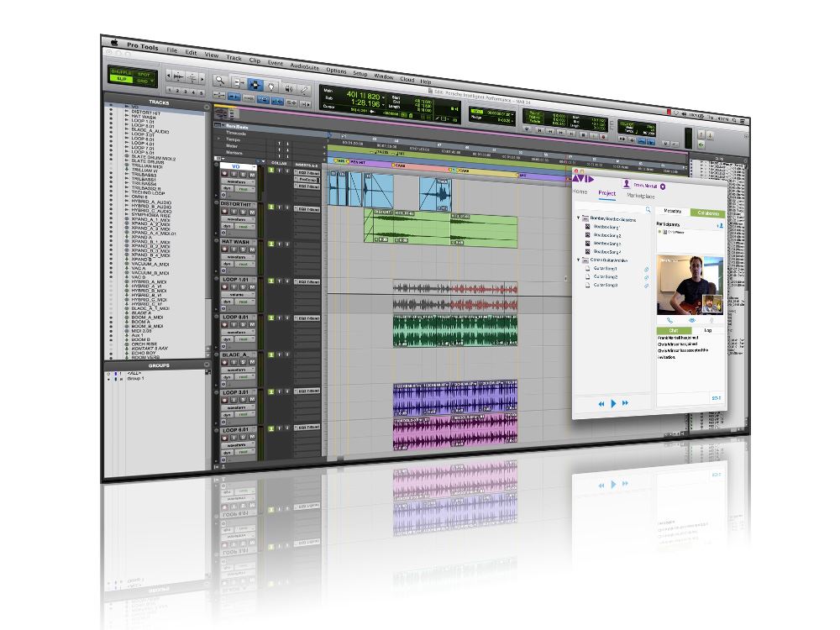840x630 pixels.
Task: Solo the VO track
Action: click(243, 176)
